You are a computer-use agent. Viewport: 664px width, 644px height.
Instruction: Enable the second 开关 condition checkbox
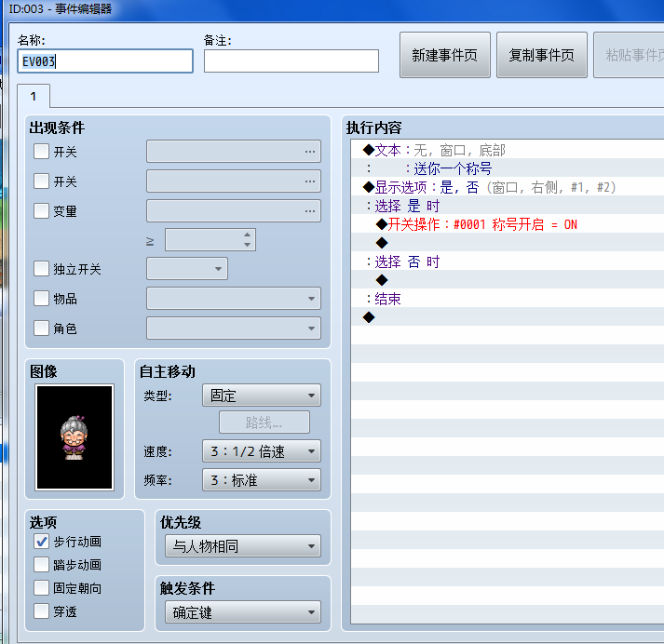pos(41,181)
